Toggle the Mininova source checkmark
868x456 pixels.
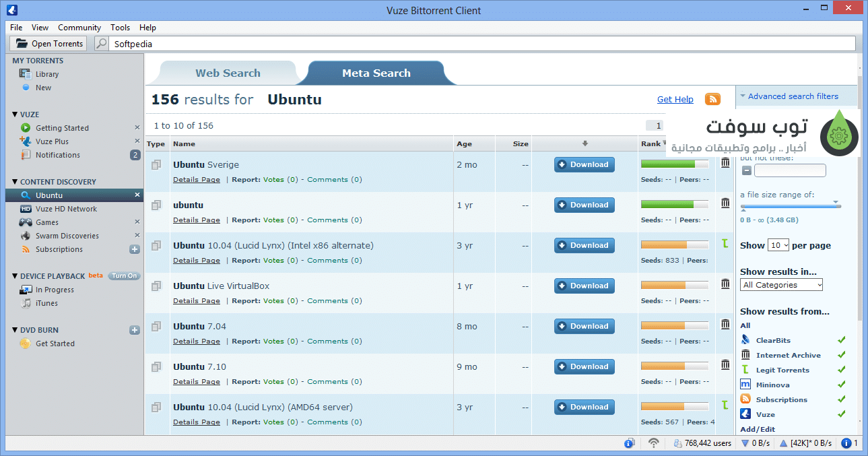pyautogui.click(x=841, y=385)
